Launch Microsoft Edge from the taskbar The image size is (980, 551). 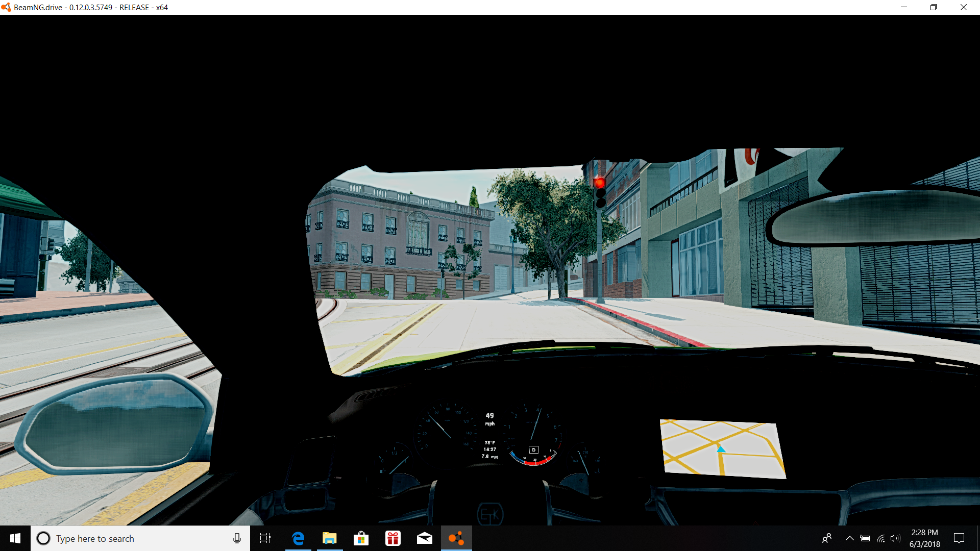pos(298,538)
